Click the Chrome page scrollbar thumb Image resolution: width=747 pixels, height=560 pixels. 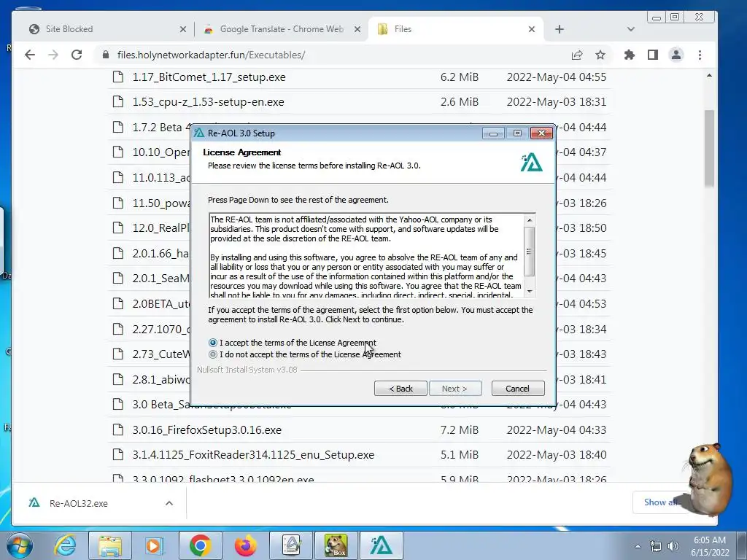(709, 148)
